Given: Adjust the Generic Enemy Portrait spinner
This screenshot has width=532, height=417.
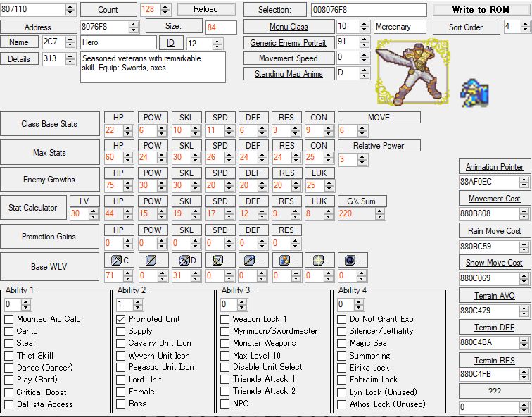Looking at the screenshot, I should 365,42.
